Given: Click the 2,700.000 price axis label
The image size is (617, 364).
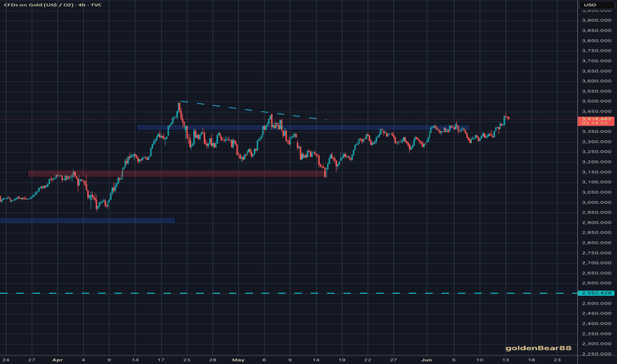Looking at the screenshot, I should click(x=596, y=263).
